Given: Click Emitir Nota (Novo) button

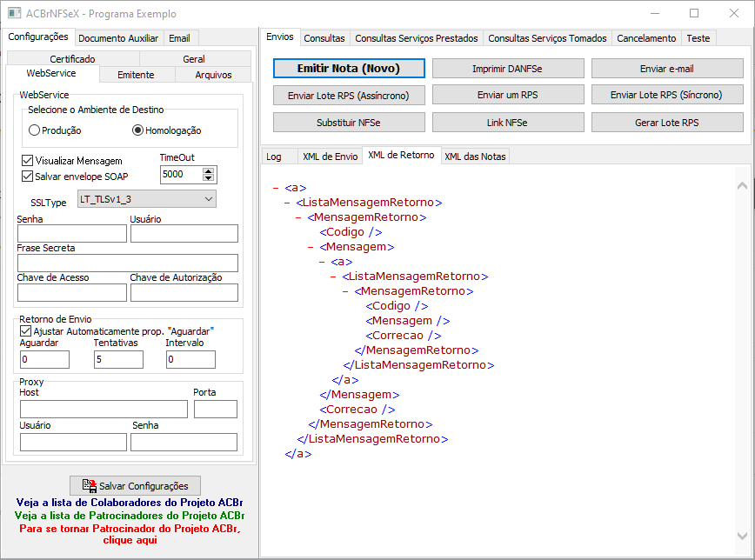Looking at the screenshot, I should (349, 69).
